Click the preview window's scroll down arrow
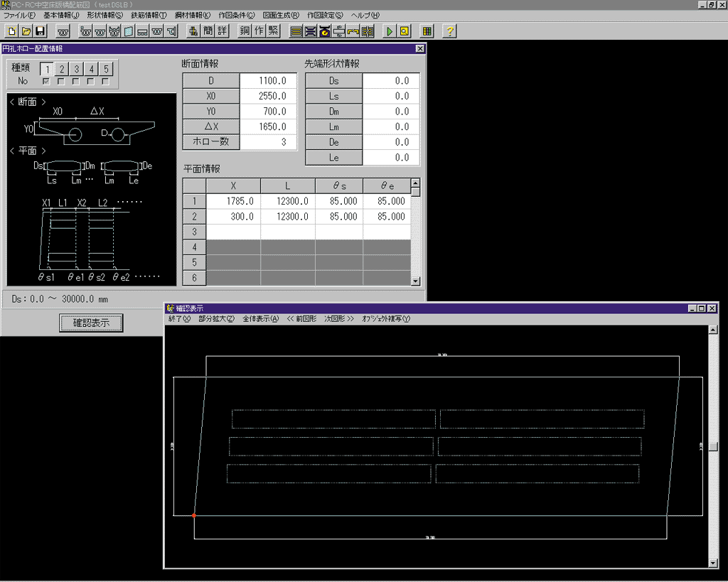Image resolution: width=728 pixels, height=582 pixels. [713, 563]
